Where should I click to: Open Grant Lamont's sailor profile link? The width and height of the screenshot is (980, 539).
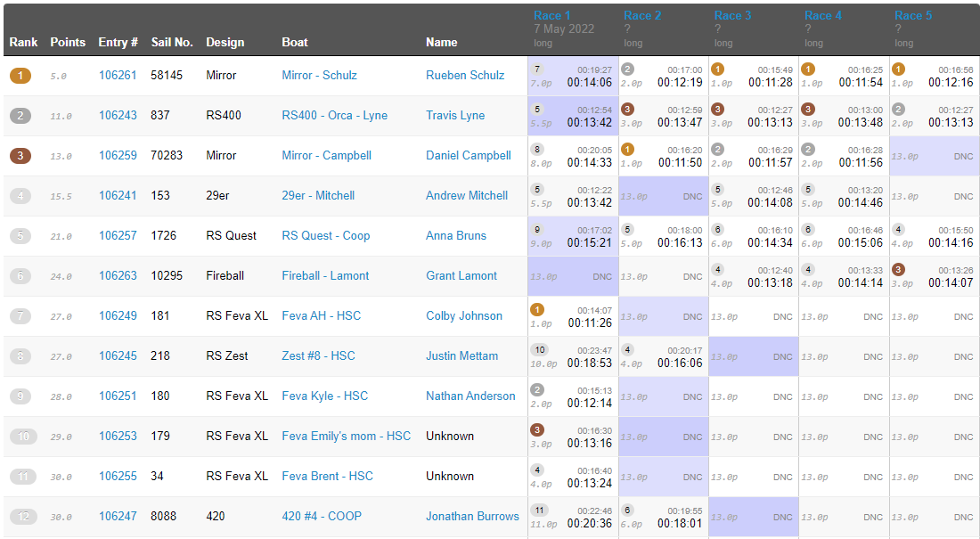[x=461, y=275]
